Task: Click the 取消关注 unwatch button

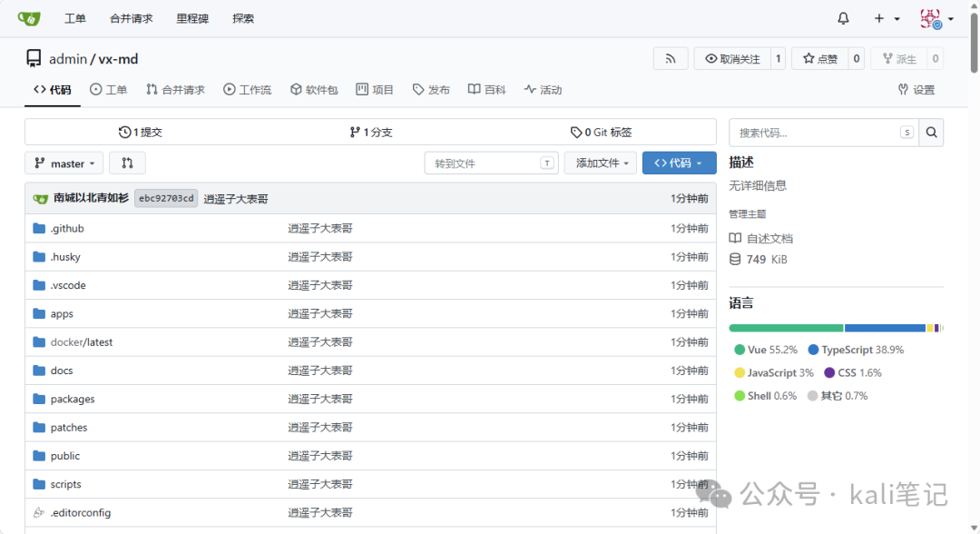Action: pyautogui.click(x=732, y=59)
